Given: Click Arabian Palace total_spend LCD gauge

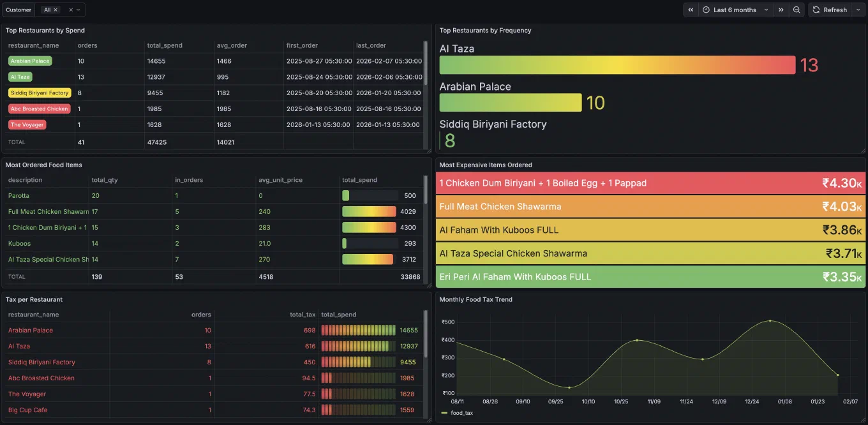Looking at the screenshot, I should [x=358, y=330].
